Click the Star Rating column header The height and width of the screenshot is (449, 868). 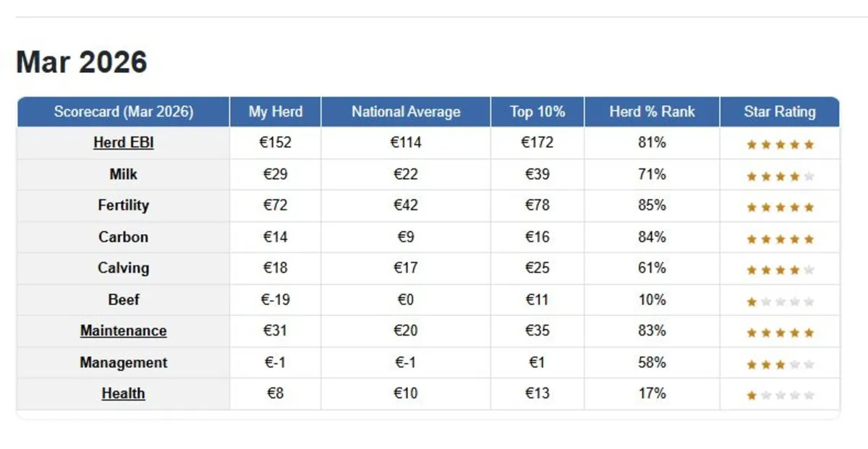click(780, 112)
